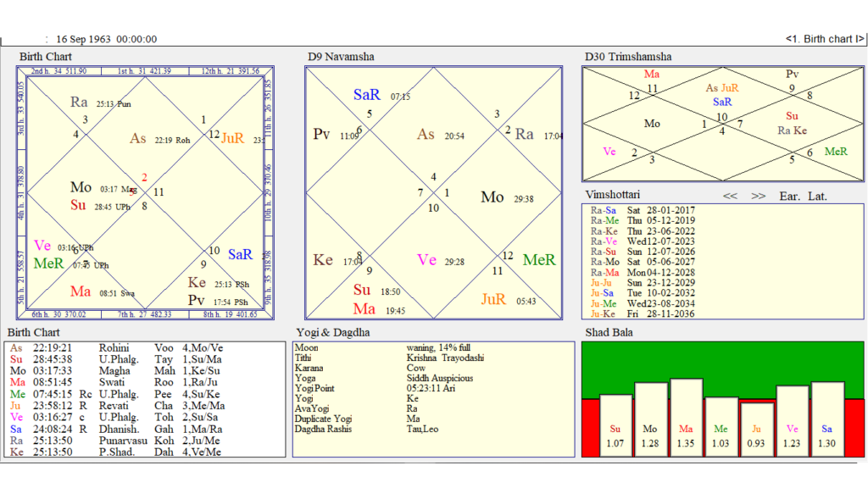Click the Moon row 'waning, 14% full'
This screenshot has width=868, height=488.
coord(382,348)
